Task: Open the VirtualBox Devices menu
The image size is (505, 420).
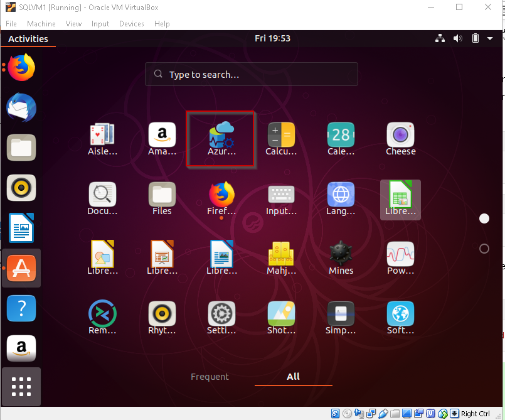Action: (131, 23)
